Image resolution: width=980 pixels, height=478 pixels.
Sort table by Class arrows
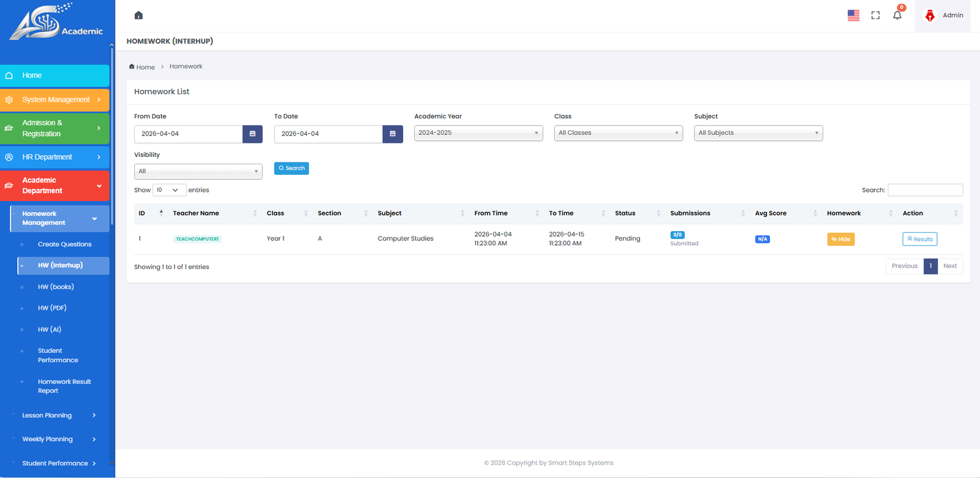click(306, 213)
